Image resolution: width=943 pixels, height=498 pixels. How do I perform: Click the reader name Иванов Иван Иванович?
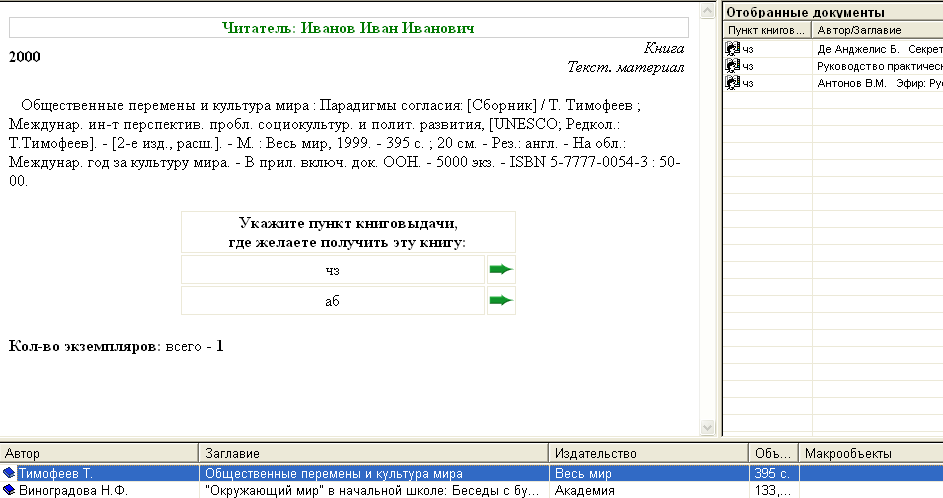tap(387, 28)
